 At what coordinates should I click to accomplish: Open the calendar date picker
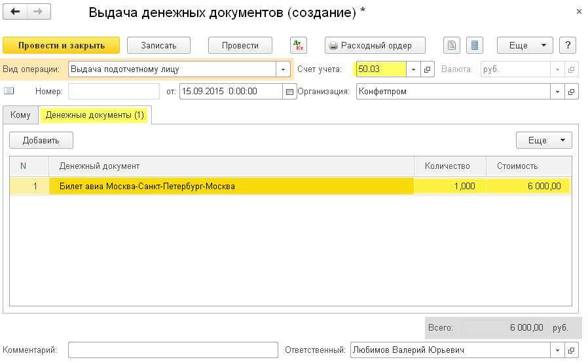click(289, 92)
